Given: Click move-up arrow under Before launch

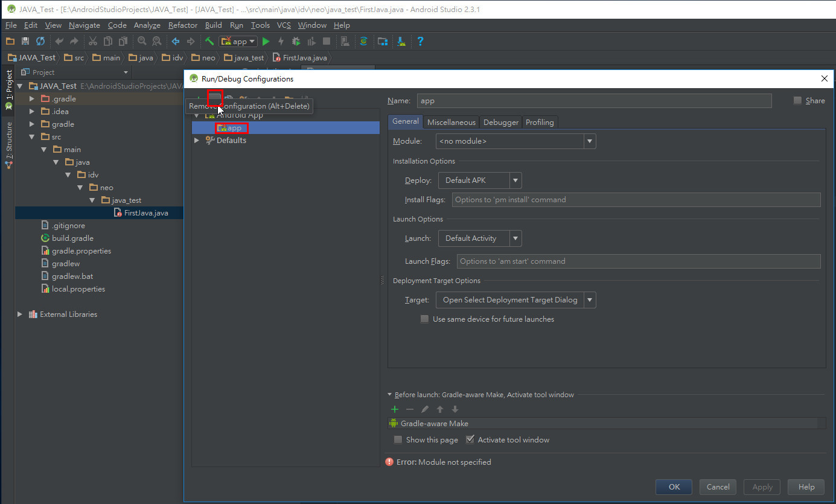Looking at the screenshot, I should click(440, 409).
